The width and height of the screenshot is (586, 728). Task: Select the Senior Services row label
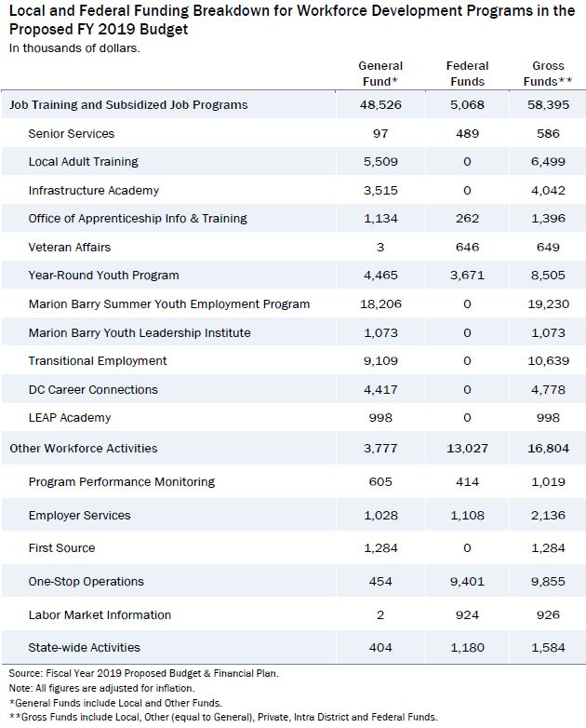(x=71, y=134)
